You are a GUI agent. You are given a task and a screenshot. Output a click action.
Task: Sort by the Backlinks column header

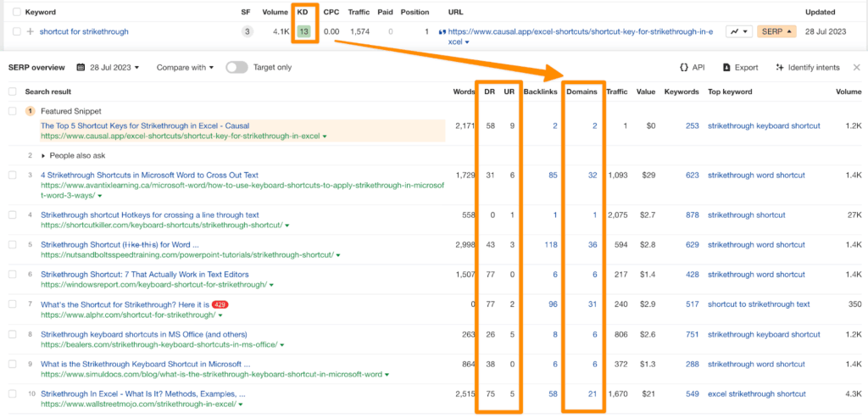(540, 91)
